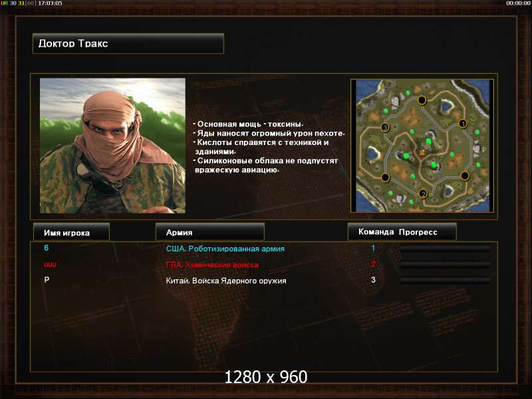Select the США Роботизированная армия entry

(225, 249)
